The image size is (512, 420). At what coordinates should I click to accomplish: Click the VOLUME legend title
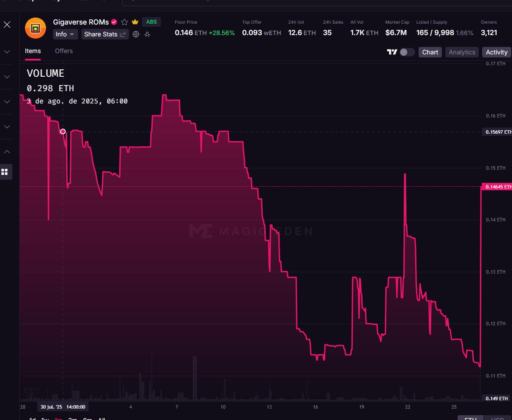click(46, 73)
